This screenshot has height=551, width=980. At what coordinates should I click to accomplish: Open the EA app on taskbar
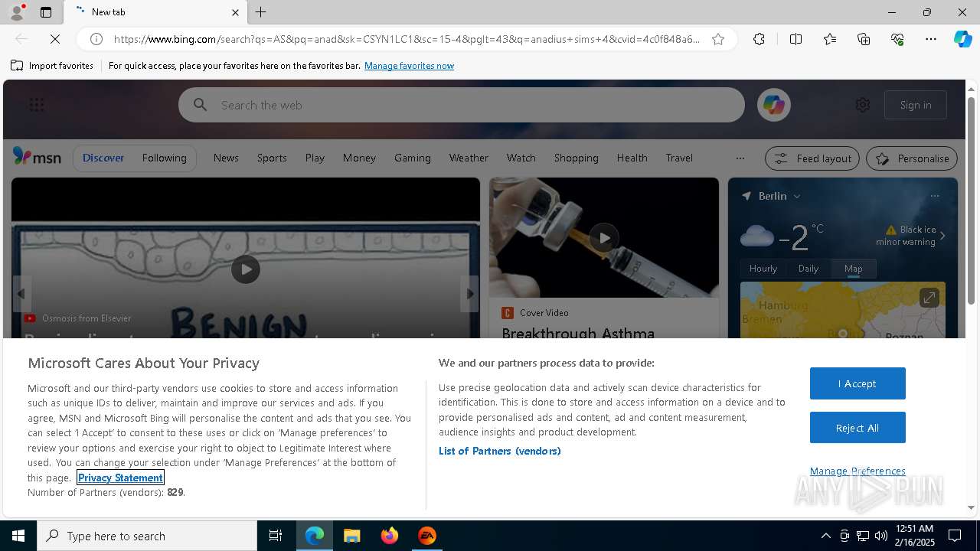point(427,536)
